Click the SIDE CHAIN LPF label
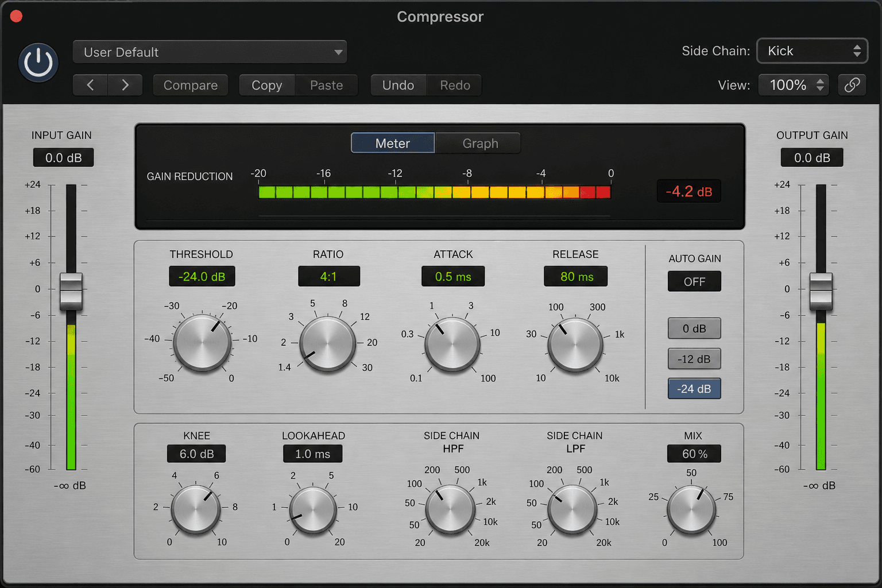Screen dimensions: 882x588 [x=575, y=442]
